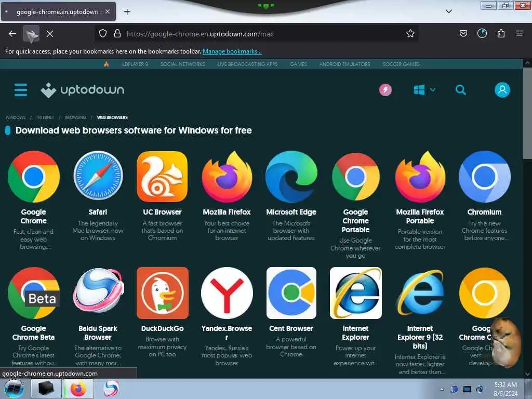Viewport: 532px width, 399px height.
Task: Open the Cent Browser icon
Action: pos(291,293)
